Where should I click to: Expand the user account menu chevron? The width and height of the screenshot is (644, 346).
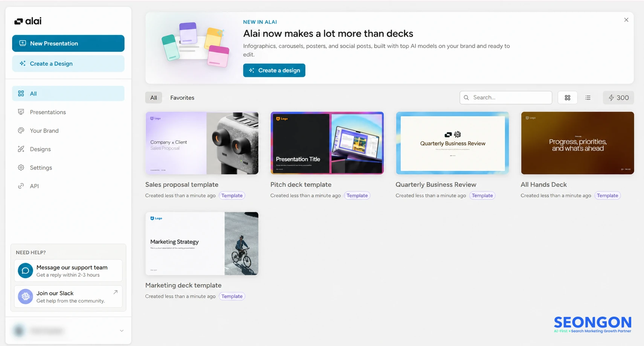click(x=122, y=331)
